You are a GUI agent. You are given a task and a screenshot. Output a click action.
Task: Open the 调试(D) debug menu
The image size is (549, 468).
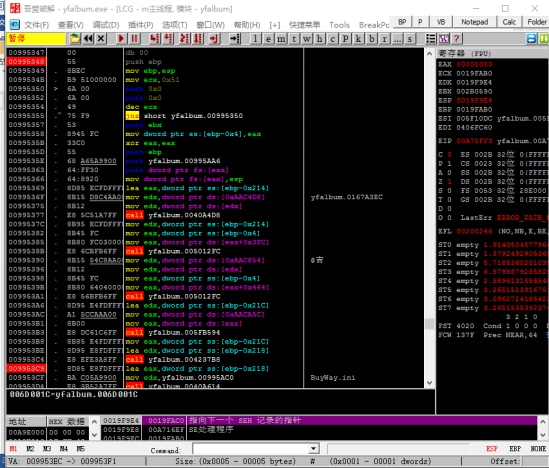[106, 25]
